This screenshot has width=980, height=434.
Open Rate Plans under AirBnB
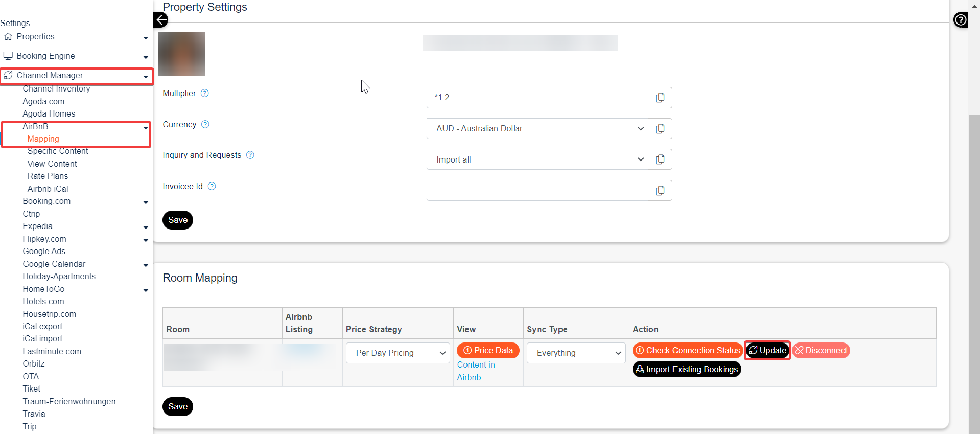(48, 176)
